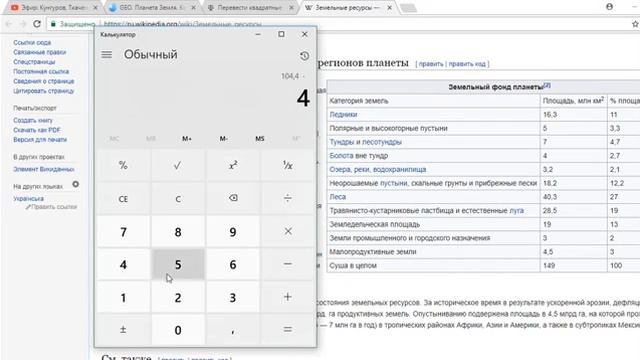The image size is (640, 360).
Task: Click digit 5 on calculator
Action: [x=178, y=264]
